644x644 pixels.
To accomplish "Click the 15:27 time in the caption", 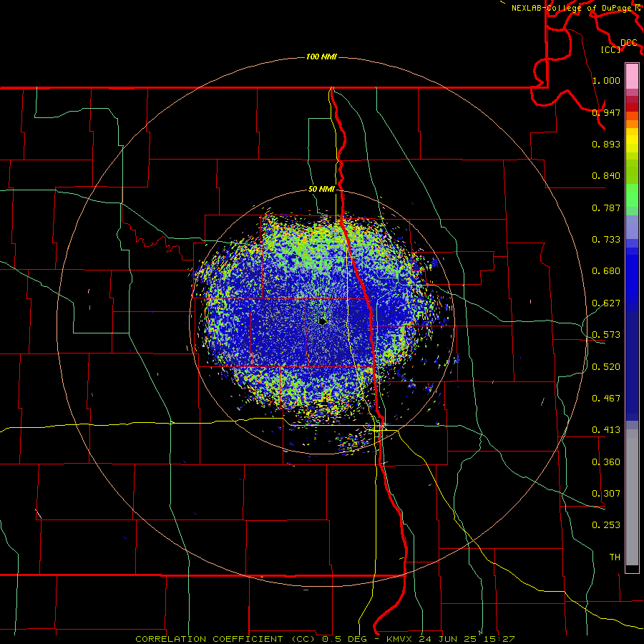I will [499, 639].
